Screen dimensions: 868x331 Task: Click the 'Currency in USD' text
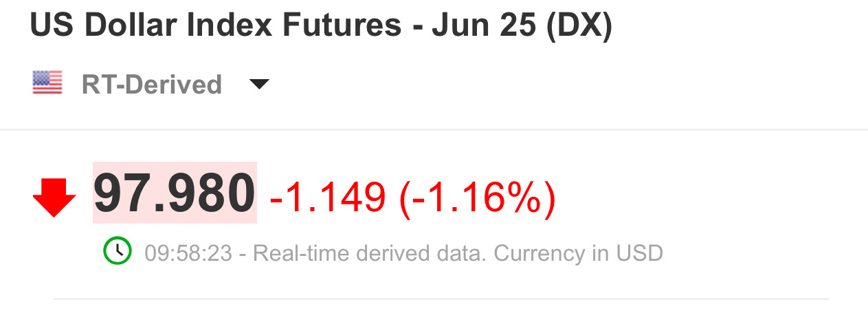click(x=578, y=253)
